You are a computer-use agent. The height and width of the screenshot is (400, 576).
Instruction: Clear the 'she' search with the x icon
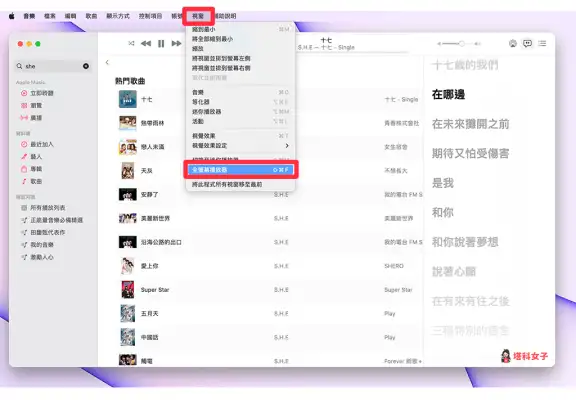click(x=86, y=66)
